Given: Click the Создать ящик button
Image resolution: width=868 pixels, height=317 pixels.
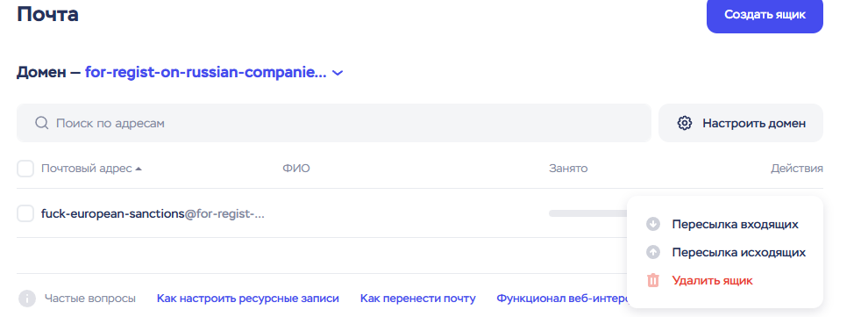Looking at the screenshot, I should point(765,14).
